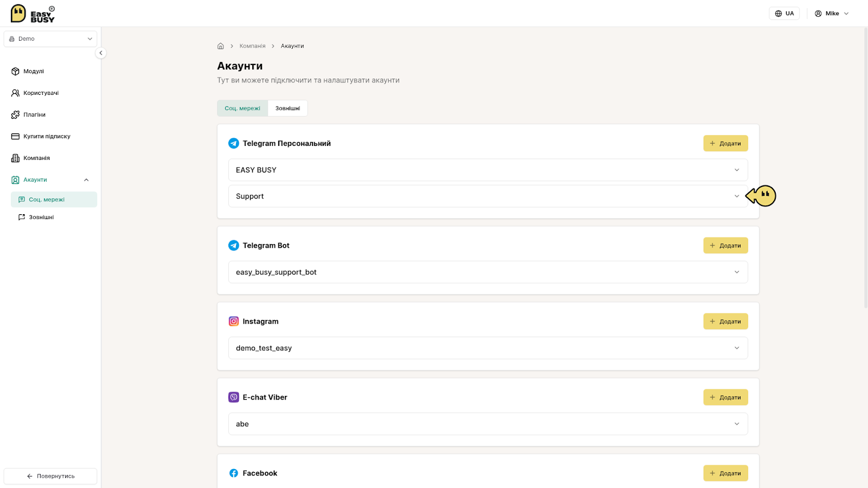The image size is (868, 488).
Task: Click the page description subtitle text
Action: [x=308, y=80]
